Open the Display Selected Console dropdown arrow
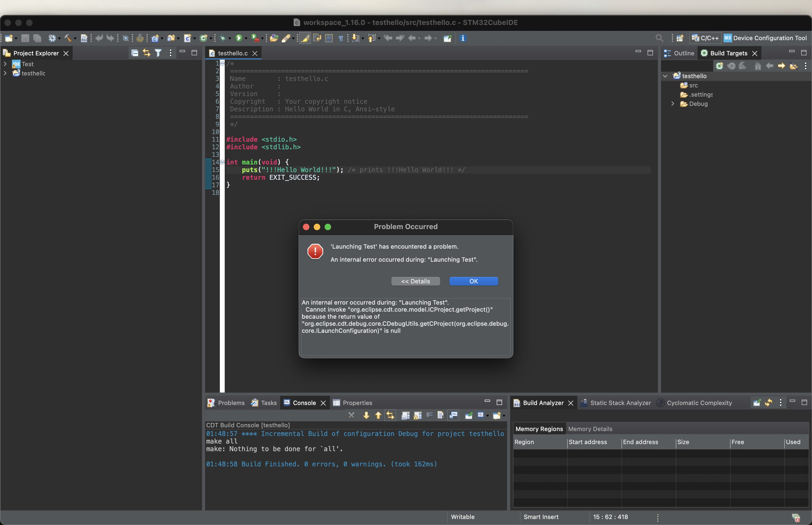 pos(488,416)
